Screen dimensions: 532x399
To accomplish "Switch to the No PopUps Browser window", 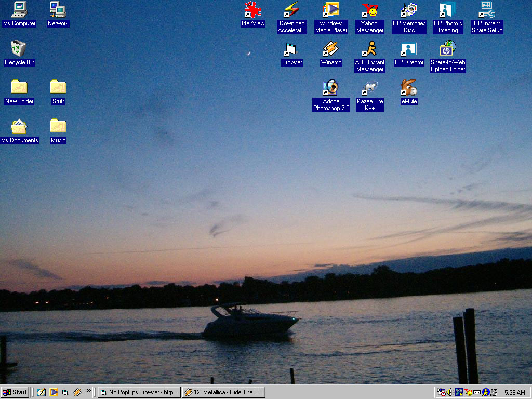I will coord(139,392).
